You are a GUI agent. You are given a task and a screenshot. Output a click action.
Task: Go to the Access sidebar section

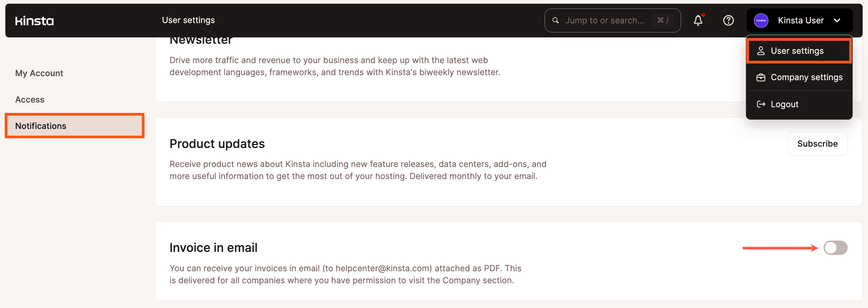point(30,100)
